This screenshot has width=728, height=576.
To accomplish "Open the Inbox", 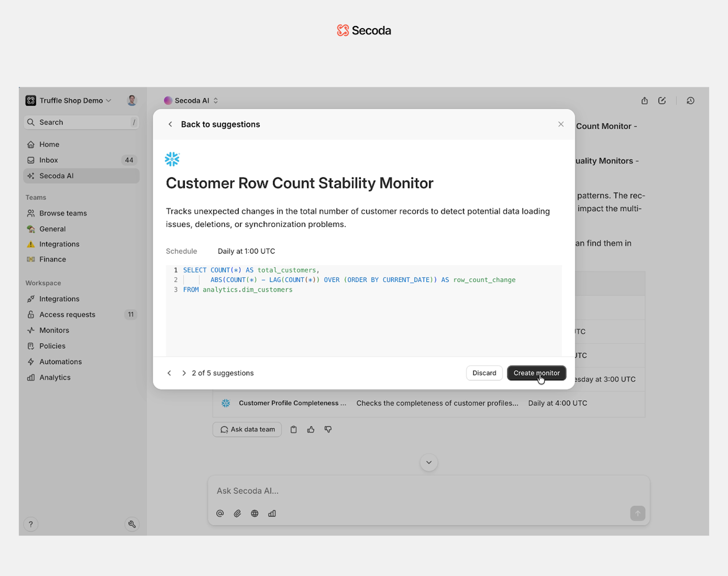I will [x=81, y=160].
